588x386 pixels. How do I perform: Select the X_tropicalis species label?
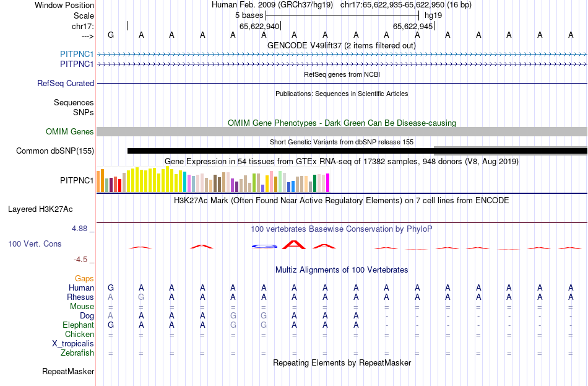[73, 344]
